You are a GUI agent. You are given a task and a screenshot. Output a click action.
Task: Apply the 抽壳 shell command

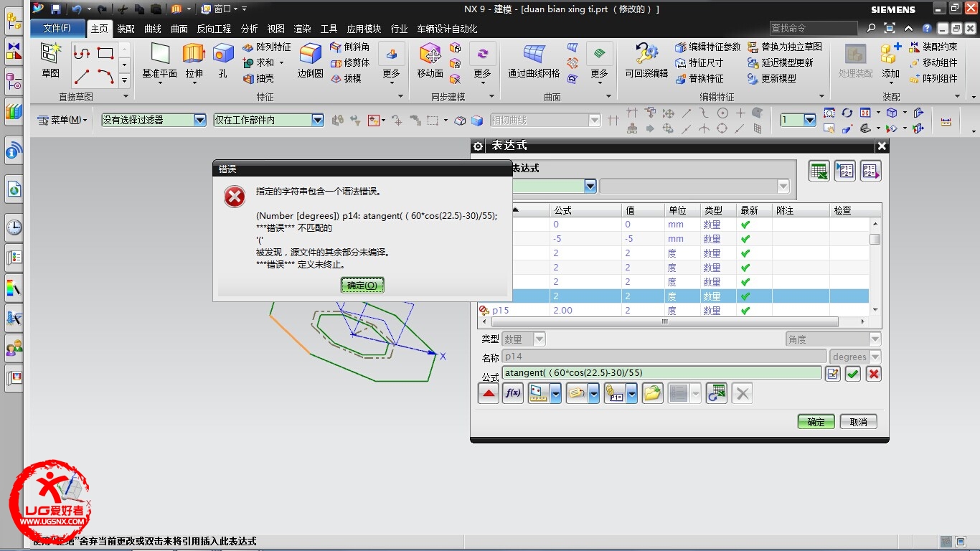pyautogui.click(x=259, y=78)
